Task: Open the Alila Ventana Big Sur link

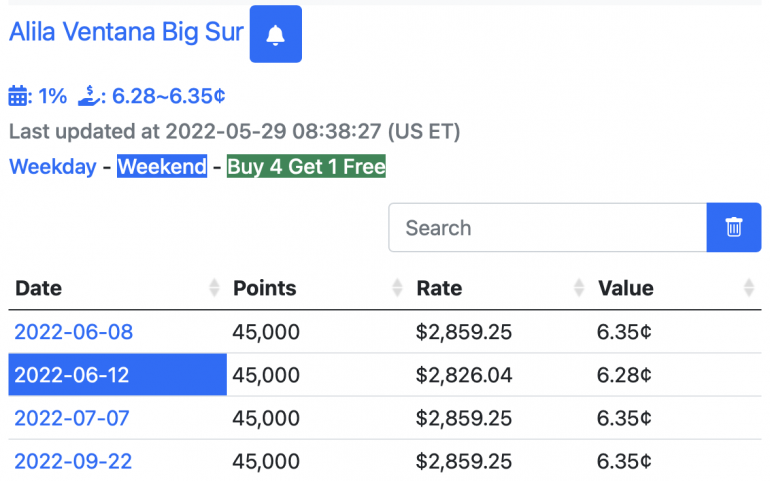Action: point(126,32)
